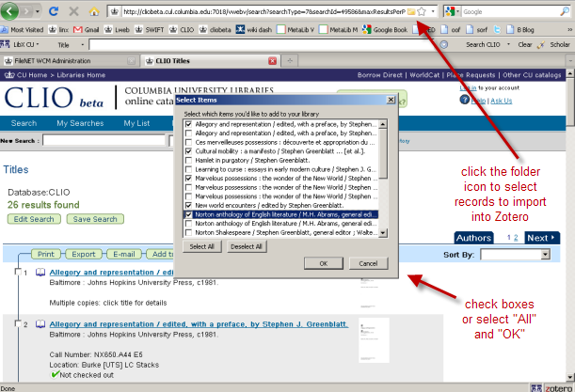Uncheck first Allegory and representation item
Screen dimensions: 575x392
tap(188, 124)
